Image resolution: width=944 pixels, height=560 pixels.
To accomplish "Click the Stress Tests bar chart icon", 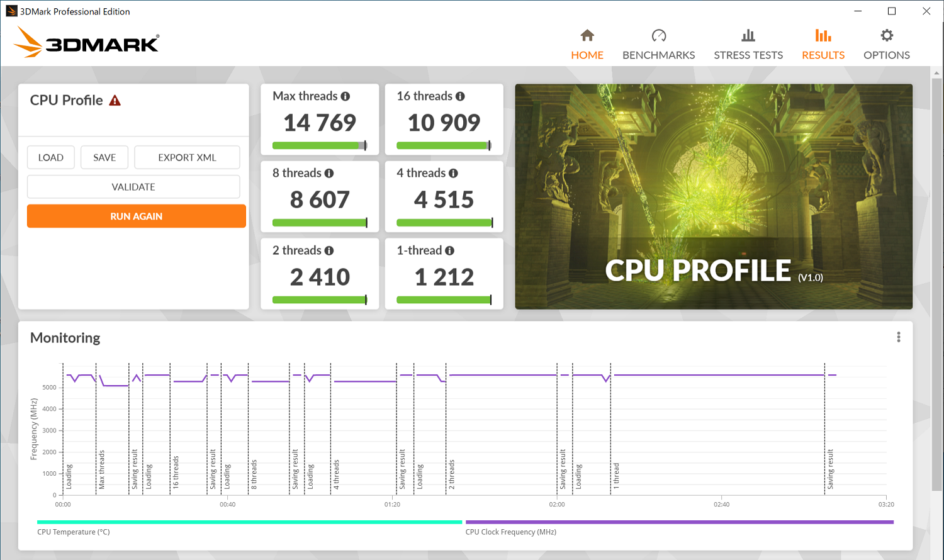I will [x=748, y=35].
